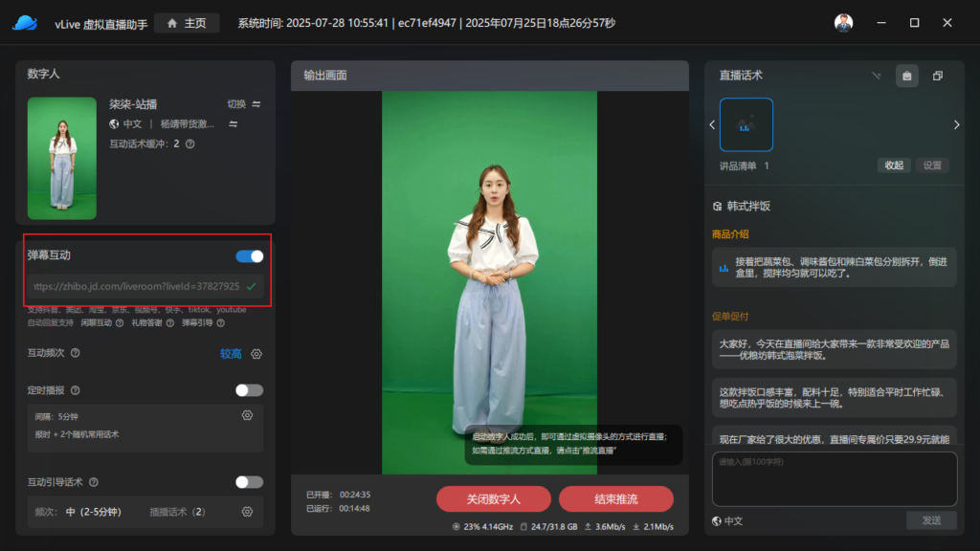Go to the 主页 home tab

187,23
